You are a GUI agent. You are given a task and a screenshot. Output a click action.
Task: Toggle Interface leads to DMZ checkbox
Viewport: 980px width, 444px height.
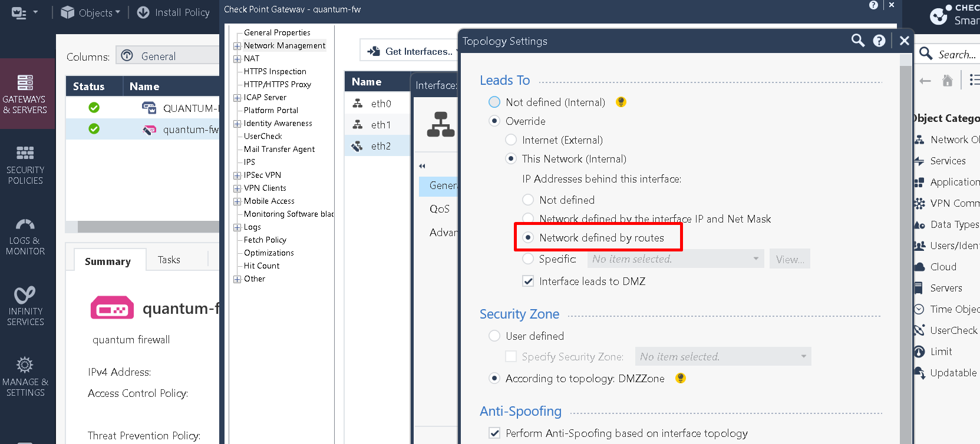point(528,281)
